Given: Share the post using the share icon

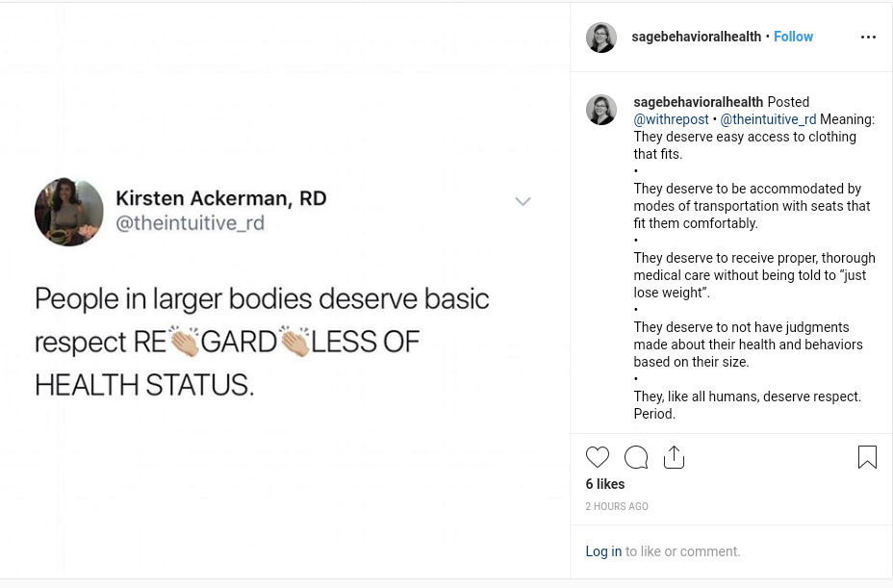Looking at the screenshot, I should coord(674,457).
